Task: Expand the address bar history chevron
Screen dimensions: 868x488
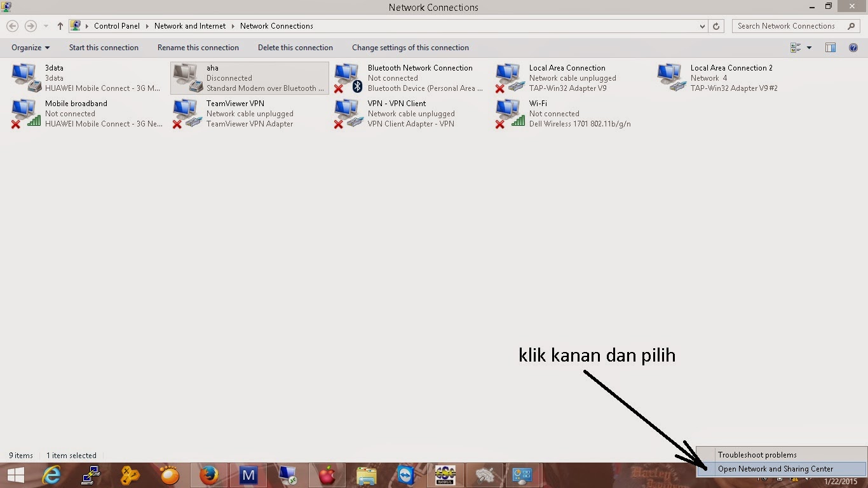Action: [702, 26]
